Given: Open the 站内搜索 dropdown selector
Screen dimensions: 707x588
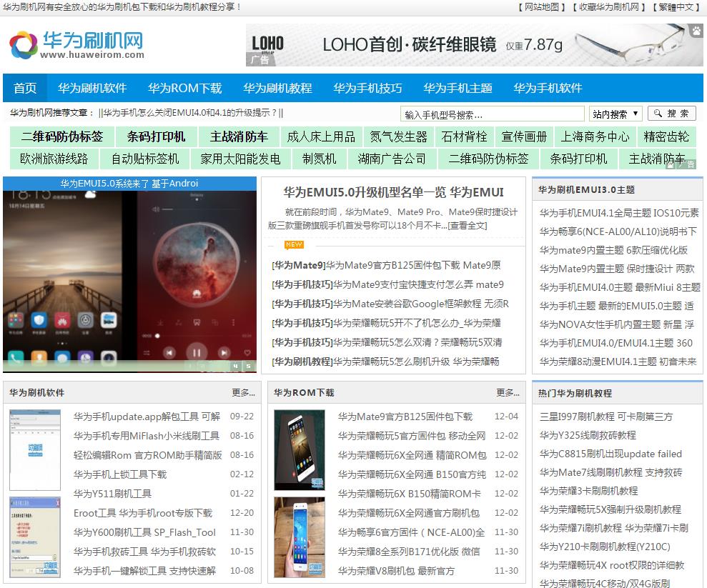Looking at the screenshot, I should point(615,114).
